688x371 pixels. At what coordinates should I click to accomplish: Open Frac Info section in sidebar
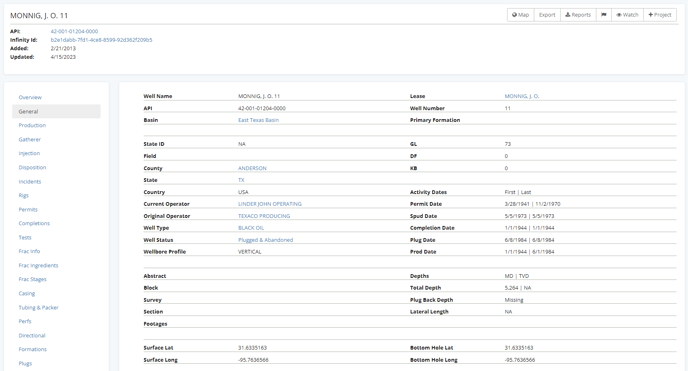[29, 251]
